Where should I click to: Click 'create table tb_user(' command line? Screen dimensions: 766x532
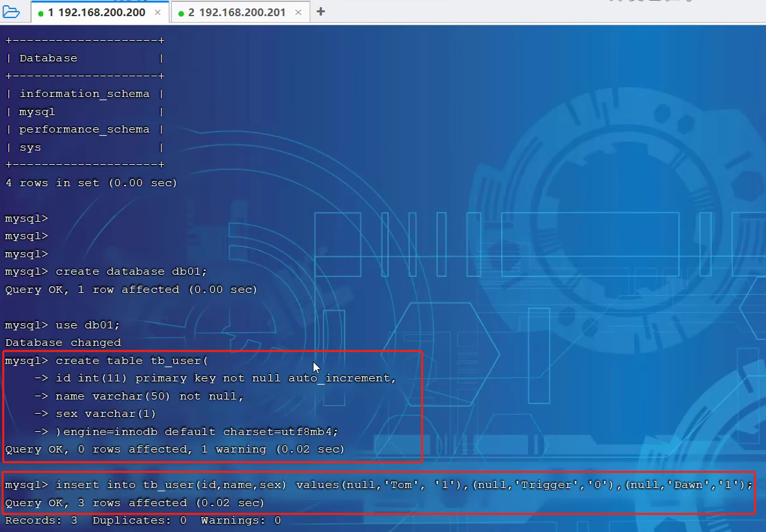107,361
